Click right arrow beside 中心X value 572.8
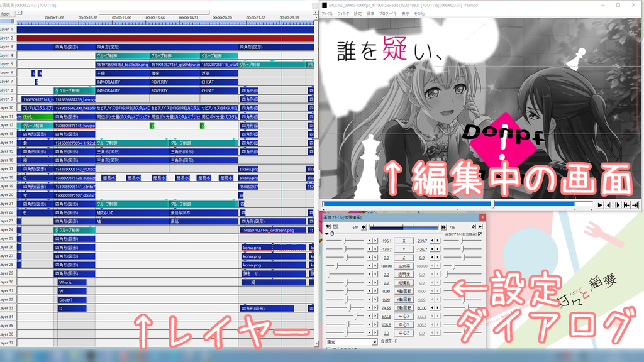 point(375,317)
